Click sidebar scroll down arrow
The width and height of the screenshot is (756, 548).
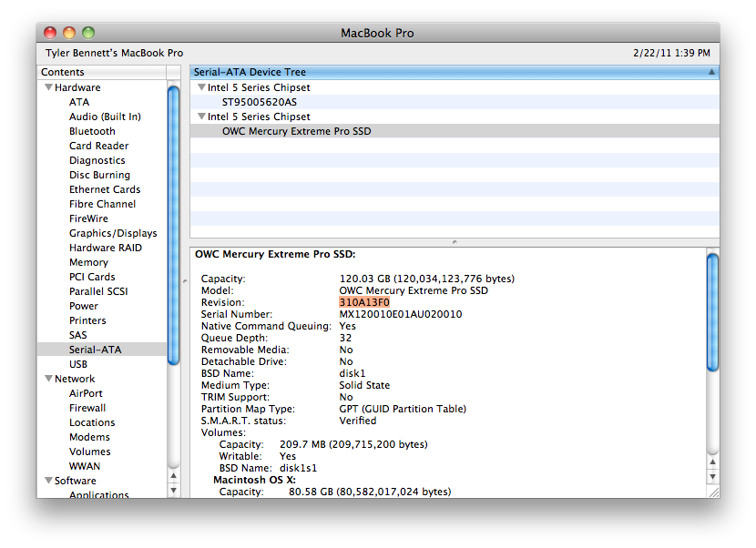tap(174, 491)
